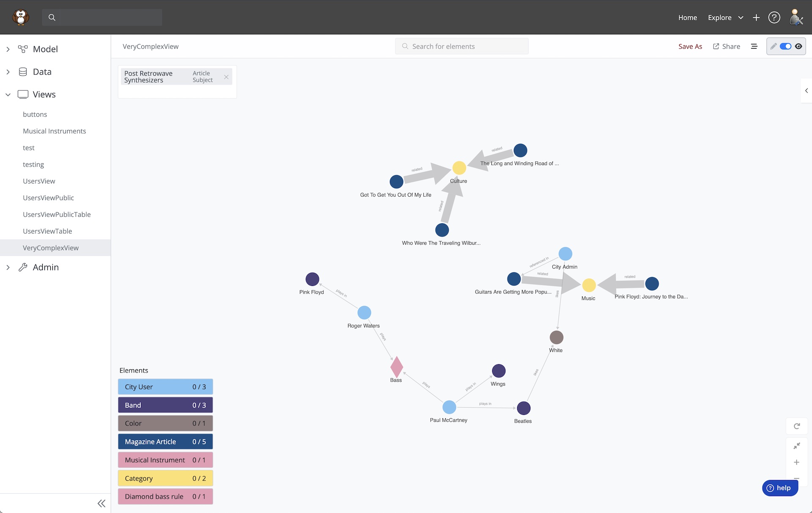
Task: Click the reset/refresh icon bottom right
Action: [797, 425]
